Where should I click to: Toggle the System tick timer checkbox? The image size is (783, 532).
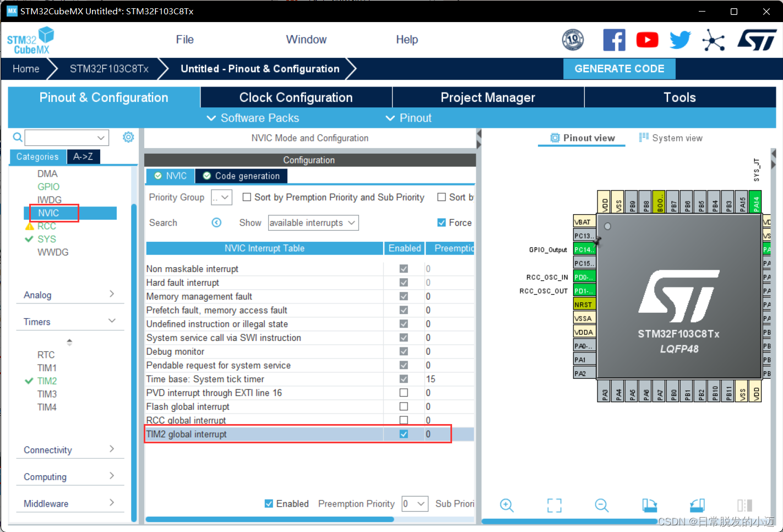[x=404, y=379]
